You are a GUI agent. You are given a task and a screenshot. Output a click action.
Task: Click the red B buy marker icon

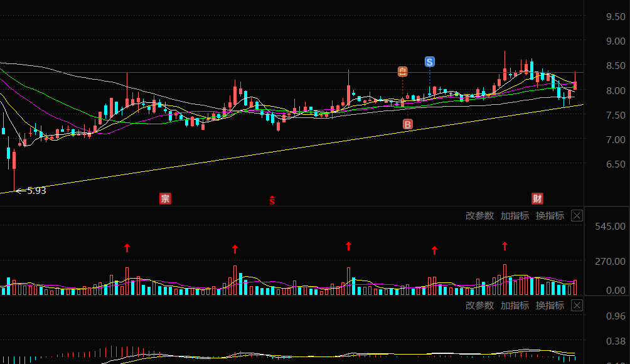(407, 124)
